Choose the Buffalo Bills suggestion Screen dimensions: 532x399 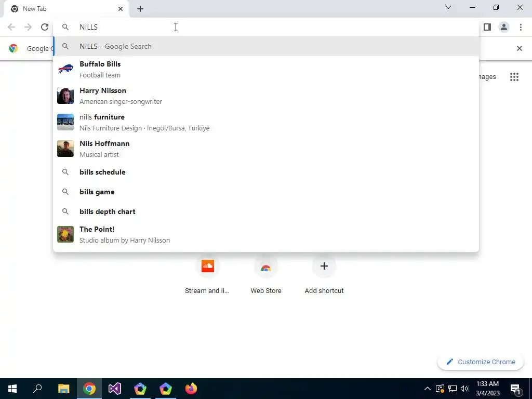[266, 69]
